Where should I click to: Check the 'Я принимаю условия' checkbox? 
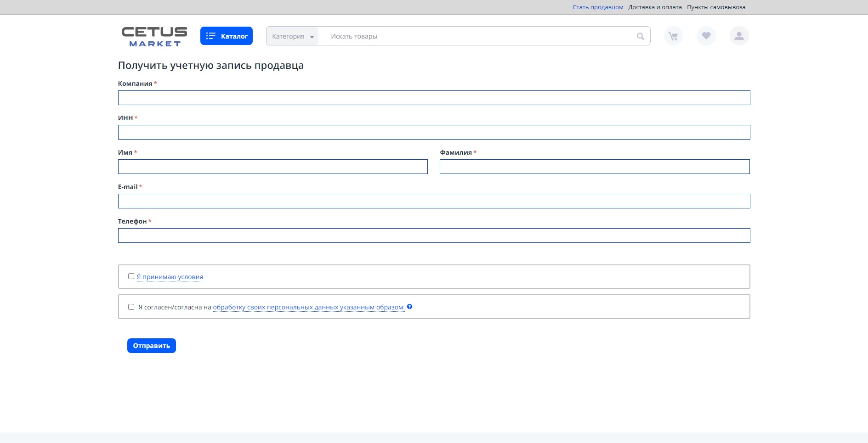[131, 276]
